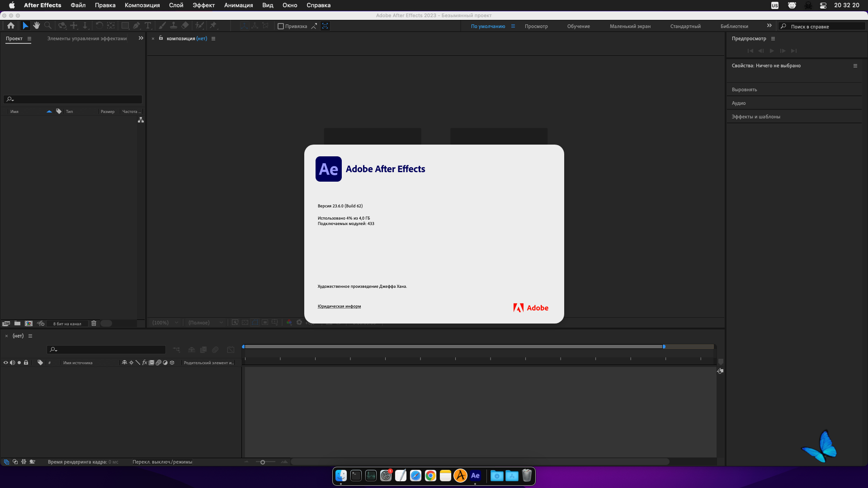This screenshot has height=488, width=868.
Task: Open the Юридическая информ link
Action: click(339, 306)
